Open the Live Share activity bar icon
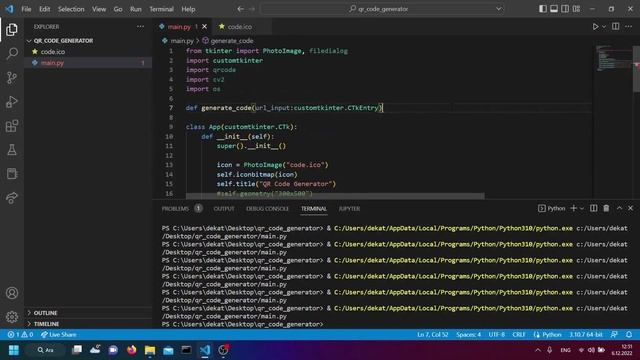640x360 pixels. click(x=12, y=198)
